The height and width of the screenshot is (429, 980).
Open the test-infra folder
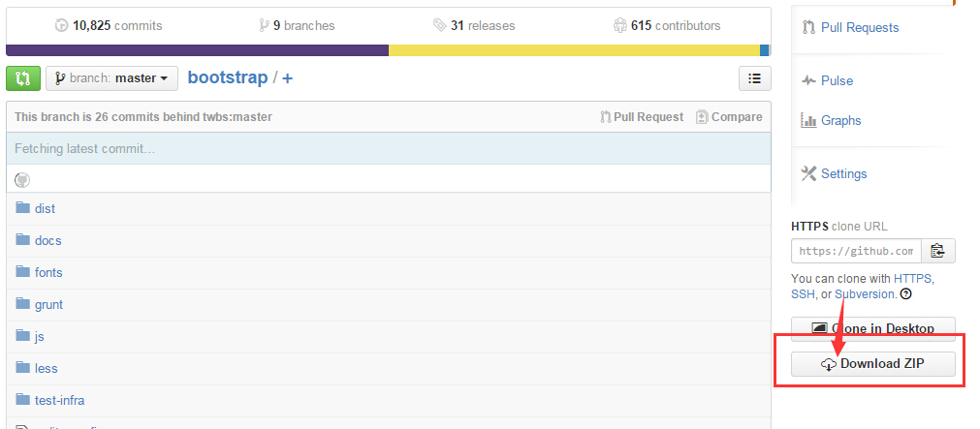click(x=60, y=400)
